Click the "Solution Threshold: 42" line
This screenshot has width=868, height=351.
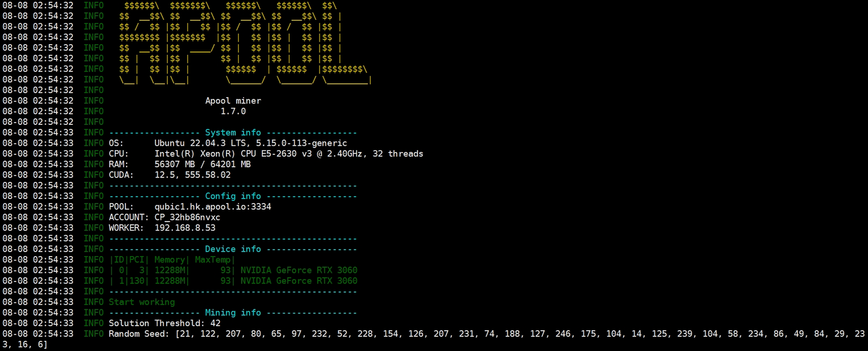[x=164, y=323]
